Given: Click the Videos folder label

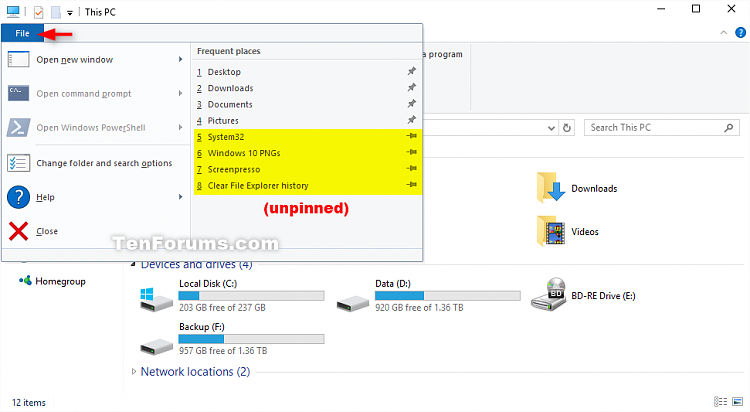Looking at the screenshot, I should pyautogui.click(x=585, y=232).
